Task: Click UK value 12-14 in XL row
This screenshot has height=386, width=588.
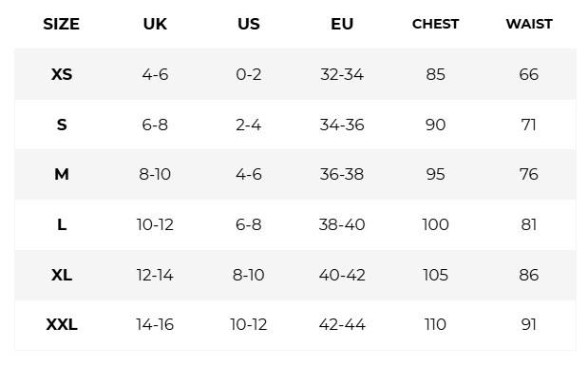Action: [155, 275]
